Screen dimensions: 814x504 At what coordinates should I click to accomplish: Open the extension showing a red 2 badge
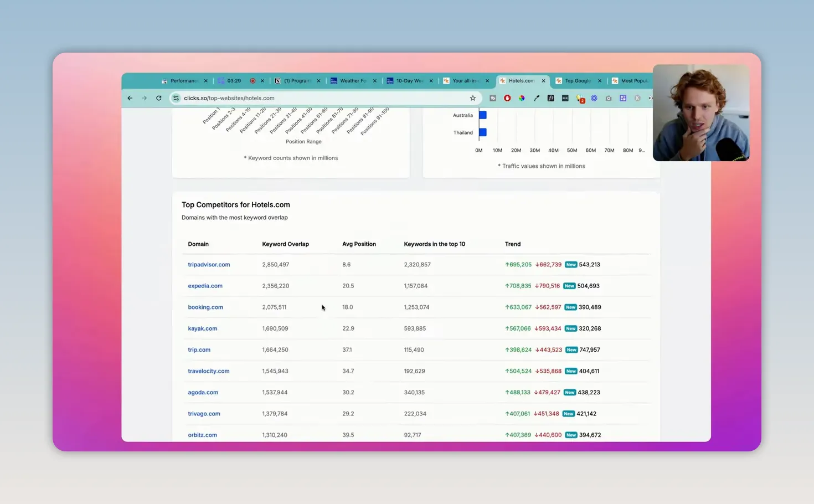580,99
